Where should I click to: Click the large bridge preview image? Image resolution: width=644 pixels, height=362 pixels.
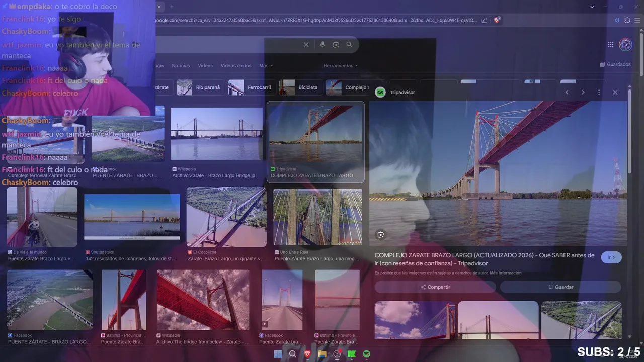click(x=498, y=173)
